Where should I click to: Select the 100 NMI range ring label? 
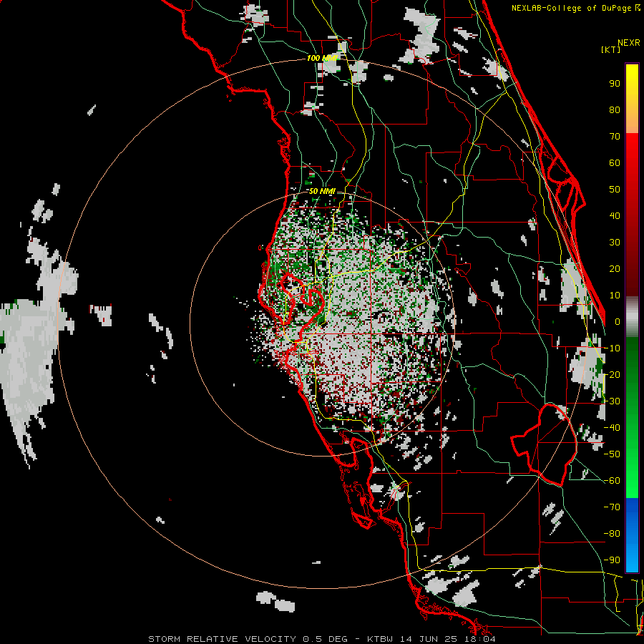coord(322,59)
